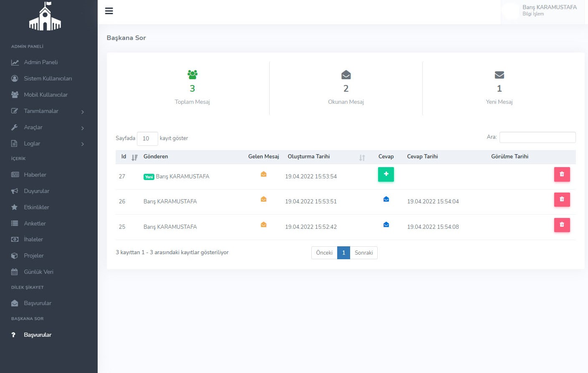
Task: Click the Önceki pagination button
Action: pyautogui.click(x=324, y=253)
